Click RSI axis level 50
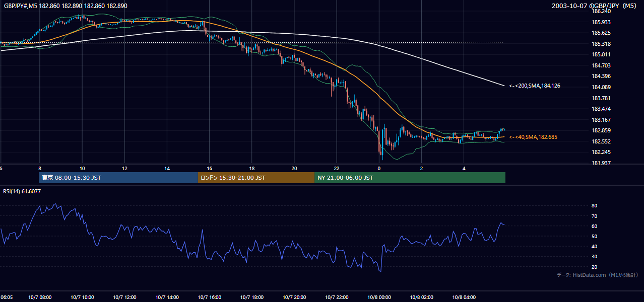Image resolution: width=644 pixels, height=302 pixels. (x=594, y=236)
